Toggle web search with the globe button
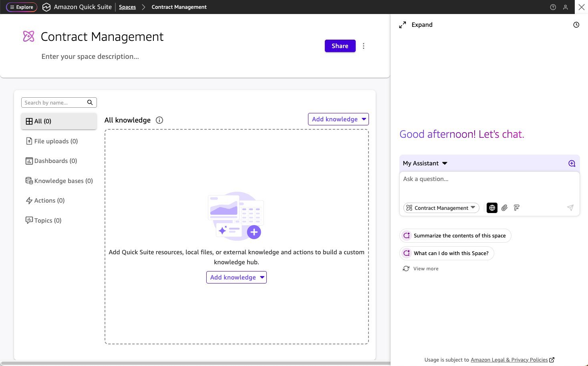Image resolution: width=588 pixels, height=366 pixels. (492, 208)
